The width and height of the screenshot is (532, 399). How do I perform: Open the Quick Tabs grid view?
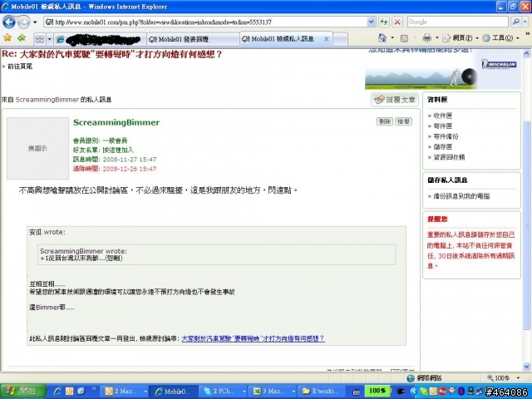coord(40,39)
